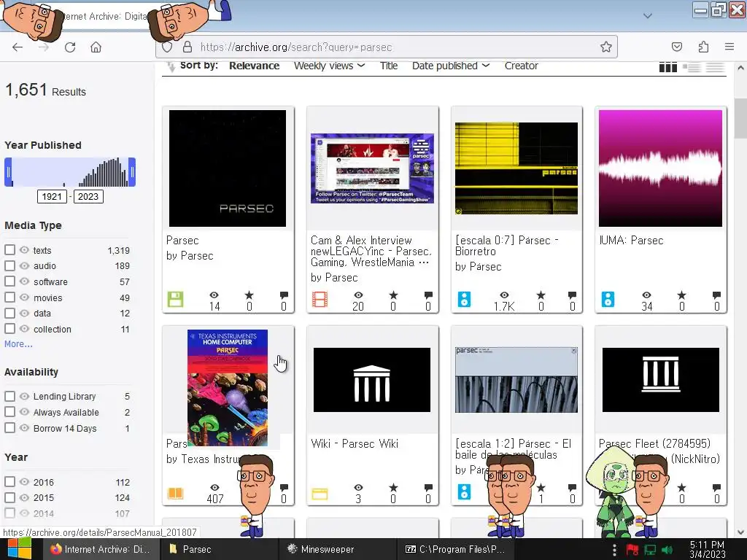Viewport: 747px width, 560px height.
Task: Click the 1921 start year input box
Action: pos(52,197)
